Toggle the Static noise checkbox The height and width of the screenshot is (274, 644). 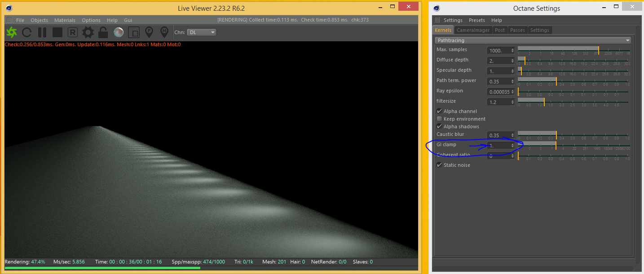point(439,165)
